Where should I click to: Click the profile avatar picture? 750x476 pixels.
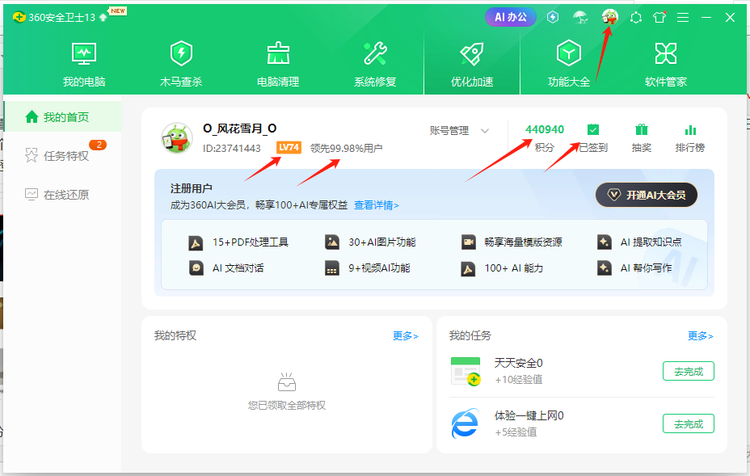pyautogui.click(x=177, y=138)
